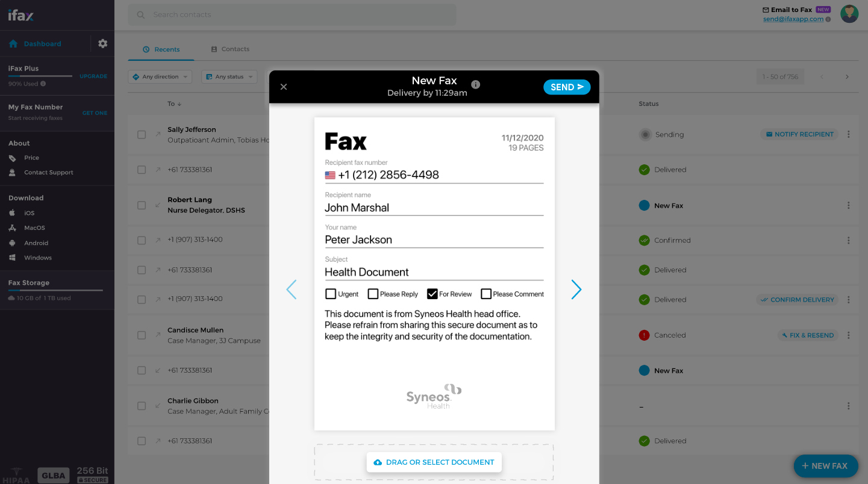Check the Urgent checkbox
This screenshot has height=484, width=868.
pos(331,294)
